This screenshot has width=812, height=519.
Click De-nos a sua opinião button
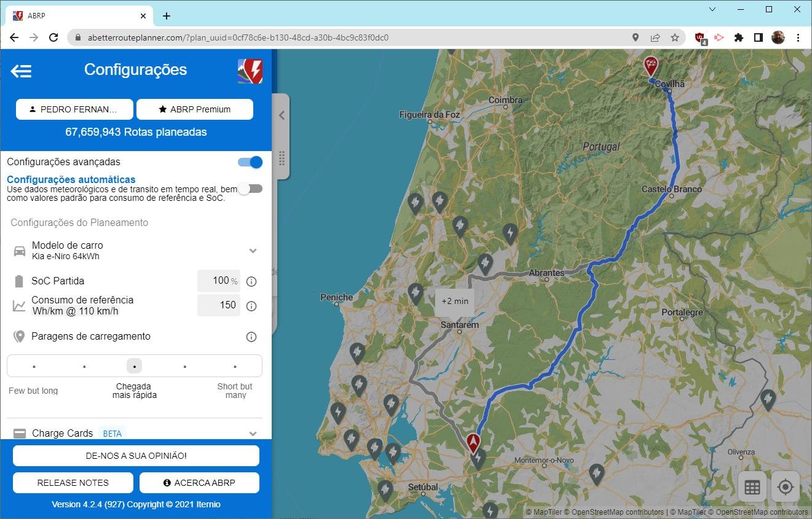tap(136, 456)
